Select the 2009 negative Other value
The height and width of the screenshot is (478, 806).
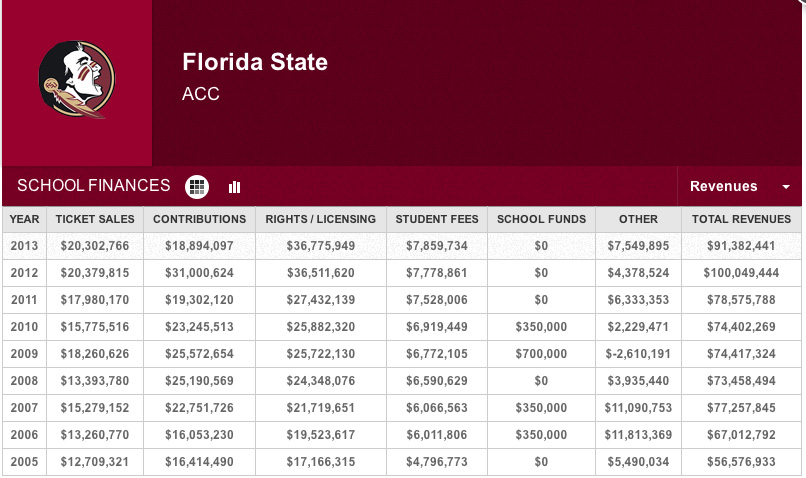638,354
